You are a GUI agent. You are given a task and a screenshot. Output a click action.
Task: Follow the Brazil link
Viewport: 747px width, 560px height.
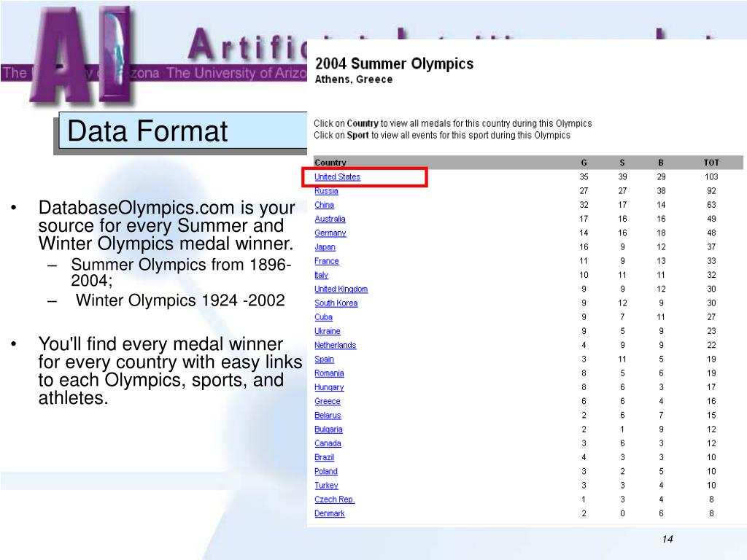pyautogui.click(x=324, y=457)
